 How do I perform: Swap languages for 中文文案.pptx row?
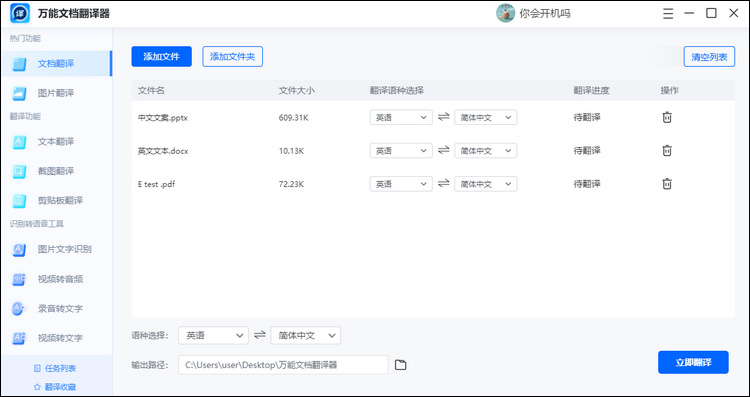coord(444,117)
